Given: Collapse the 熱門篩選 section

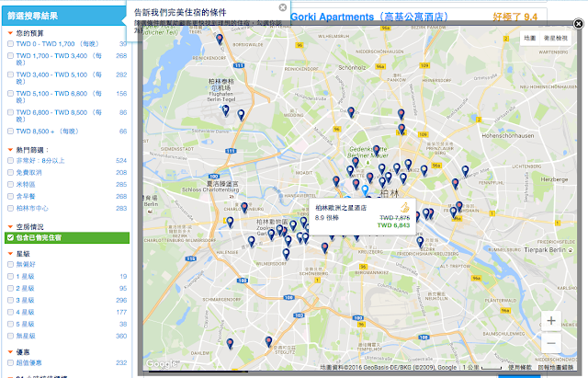Looking at the screenshot, I should pos(10,150).
